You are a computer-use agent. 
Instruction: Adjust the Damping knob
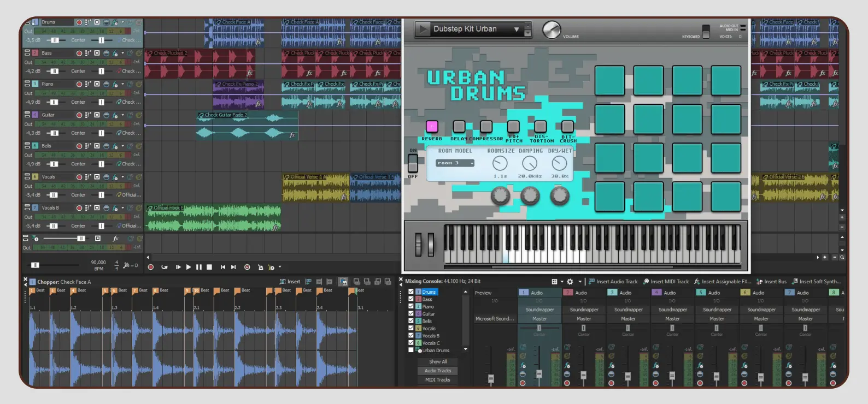point(529,163)
